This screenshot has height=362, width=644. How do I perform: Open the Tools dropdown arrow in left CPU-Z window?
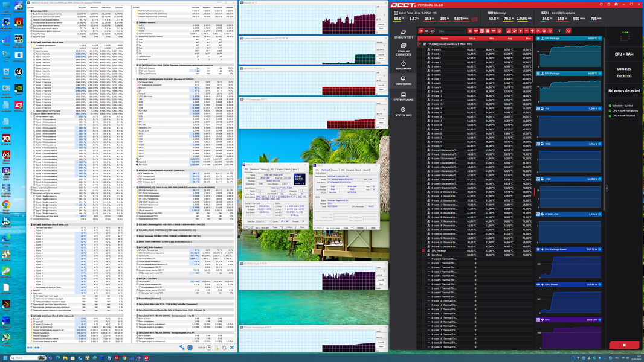pyautogui.click(x=281, y=227)
